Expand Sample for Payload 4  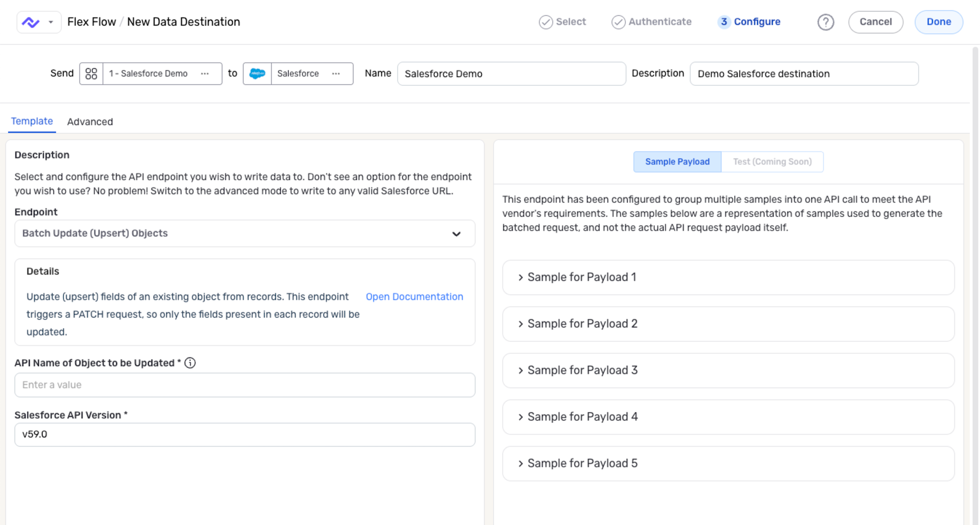pos(728,417)
